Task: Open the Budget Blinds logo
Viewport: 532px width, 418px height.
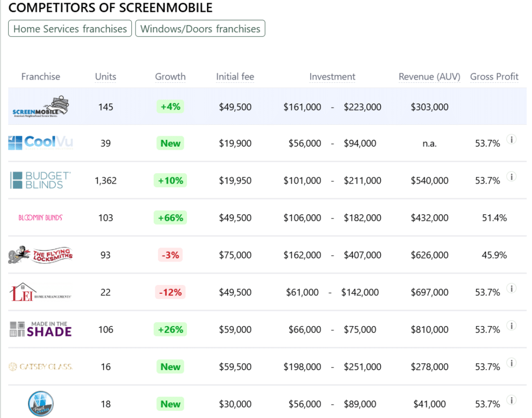Action: [41, 180]
